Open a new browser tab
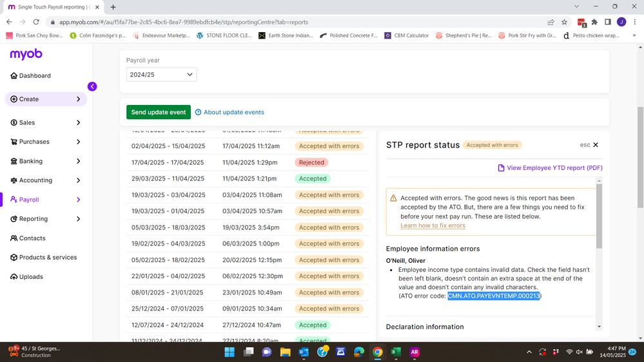This screenshot has width=644, height=362. click(x=113, y=7)
